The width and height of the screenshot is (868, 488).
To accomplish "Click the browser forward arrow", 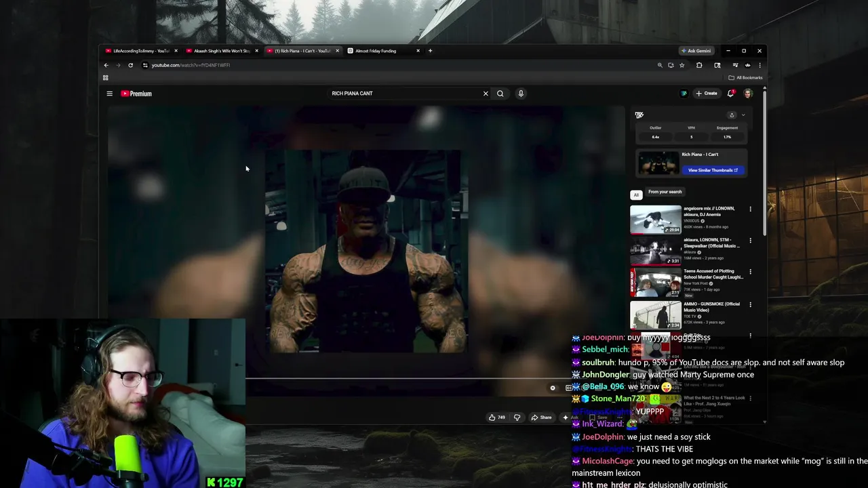I will [x=118, y=65].
